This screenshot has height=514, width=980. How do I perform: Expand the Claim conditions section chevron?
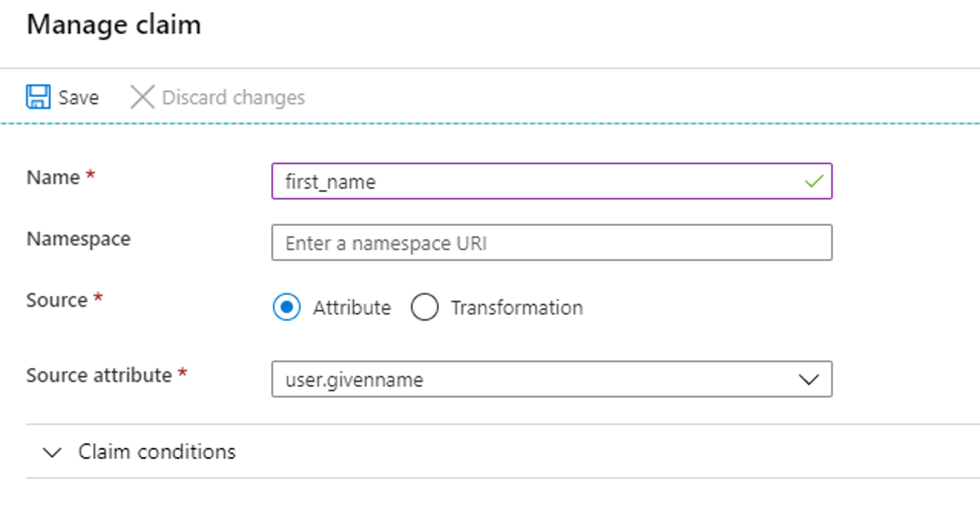pos(52,452)
